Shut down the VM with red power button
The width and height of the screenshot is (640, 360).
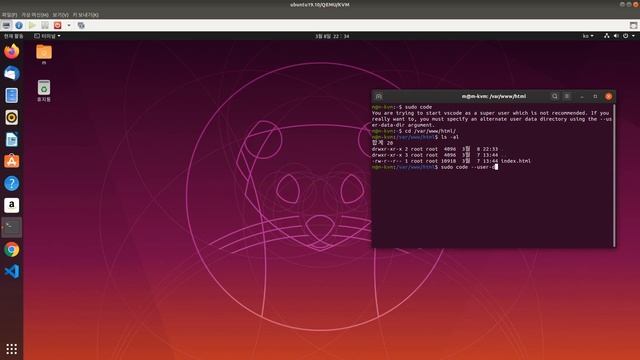point(58,25)
